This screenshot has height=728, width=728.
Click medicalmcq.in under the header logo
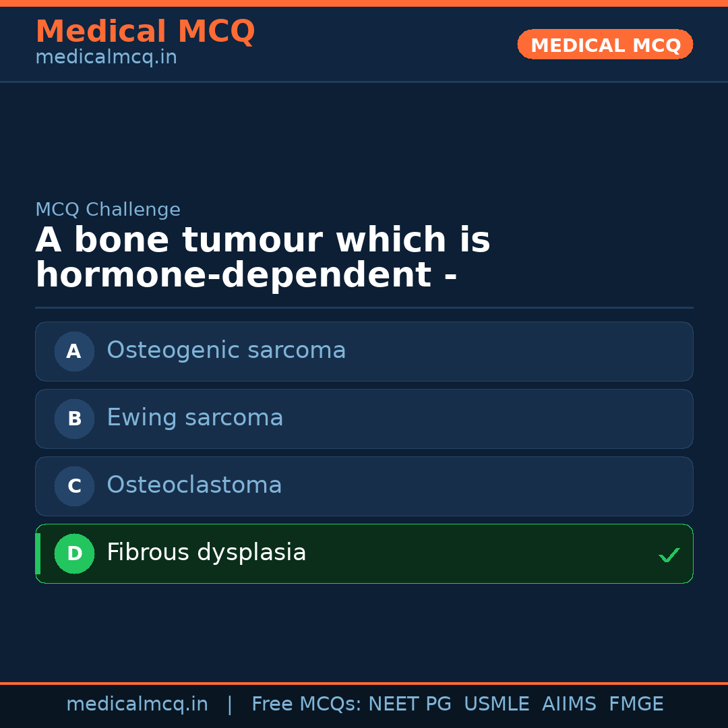click(105, 57)
